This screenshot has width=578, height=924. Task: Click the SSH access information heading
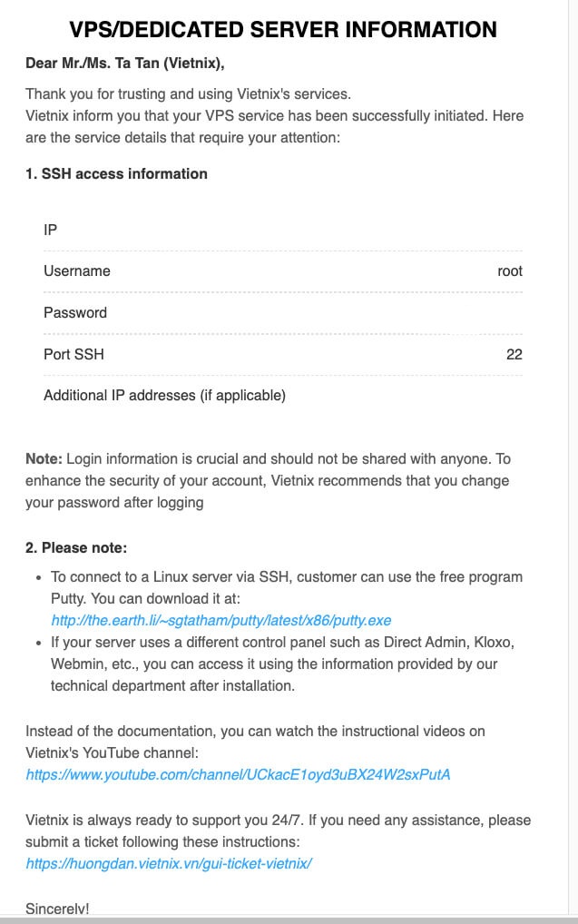[x=117, y=174]
